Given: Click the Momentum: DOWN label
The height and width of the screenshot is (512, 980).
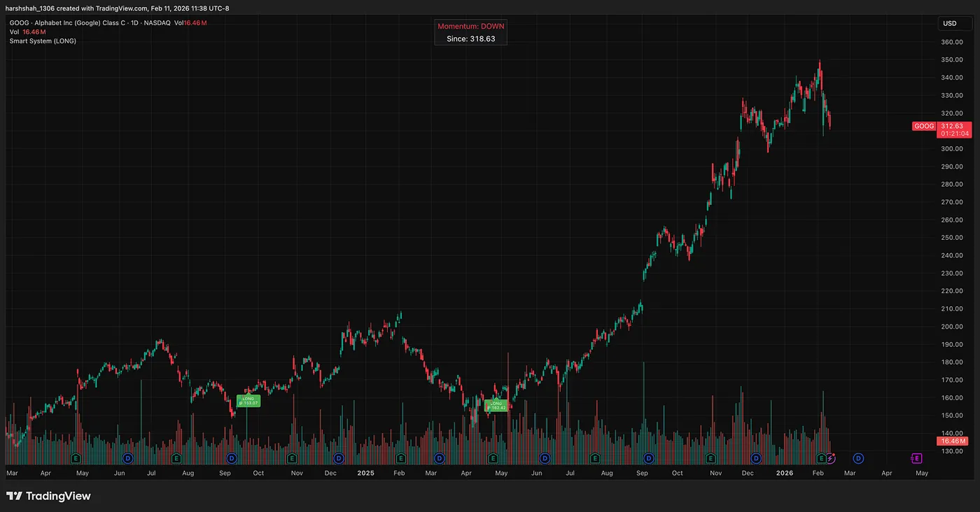Looking at the screenshot, I should coord(471,26).
